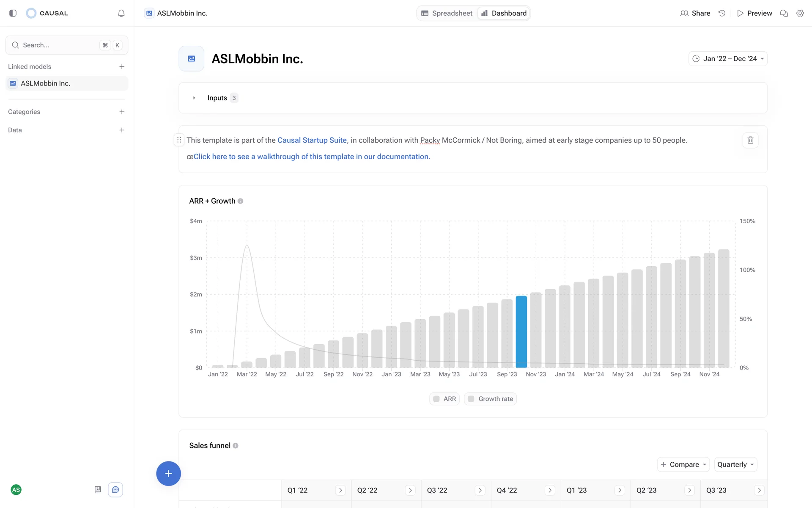Screen dimensions: 812x508
Task: Open settings gear icon
Action: [x=800, y=13]
